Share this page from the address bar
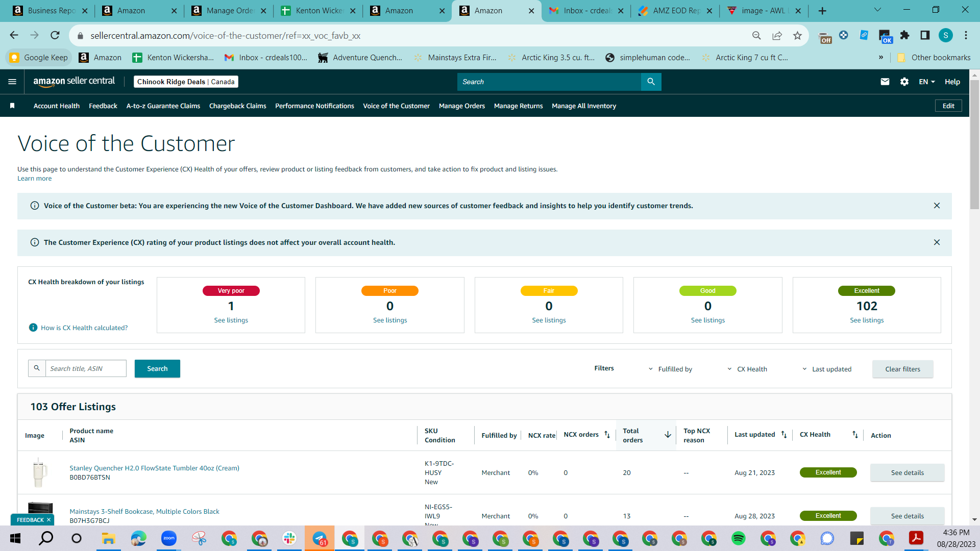The height and width of the screenshot is (551, 980). pyautogui.click(x=777, y=35)
